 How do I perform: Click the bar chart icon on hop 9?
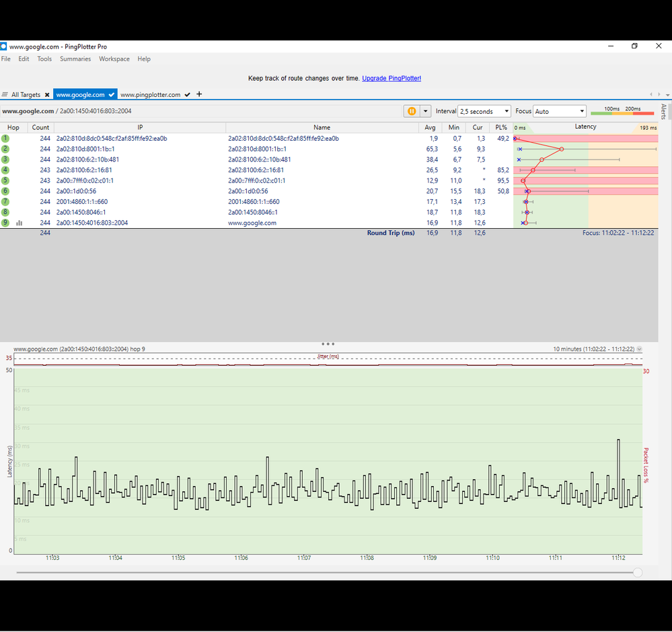pos(20,223)
